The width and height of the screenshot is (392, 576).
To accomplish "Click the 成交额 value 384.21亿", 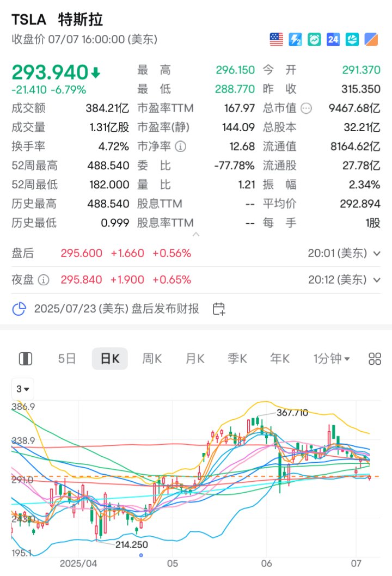I will coord(108,108).
